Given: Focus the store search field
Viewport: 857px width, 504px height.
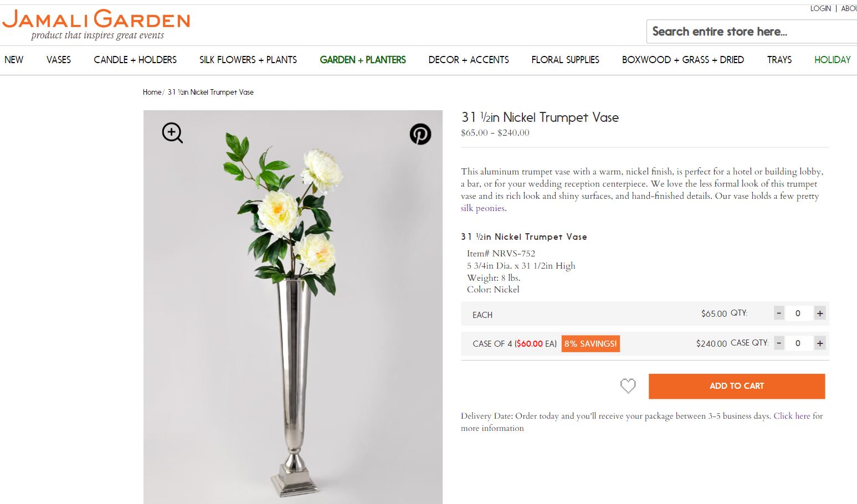Looking at the screenshot, I should pos(752,32).
